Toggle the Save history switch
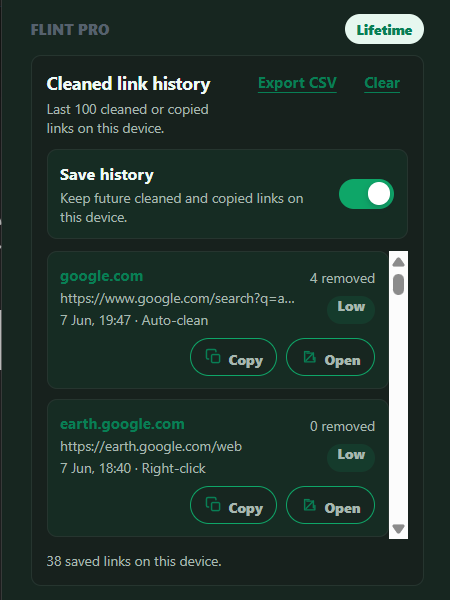 pyautogui.click(x=366, y=194)
